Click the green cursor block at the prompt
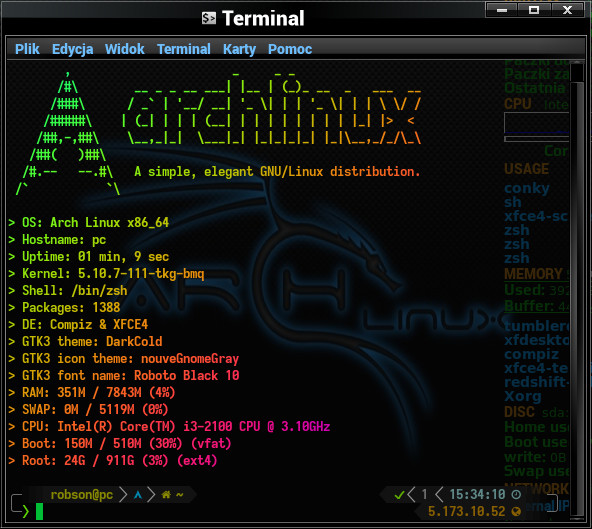The image size is (592, 529). (x=39, y=512)
